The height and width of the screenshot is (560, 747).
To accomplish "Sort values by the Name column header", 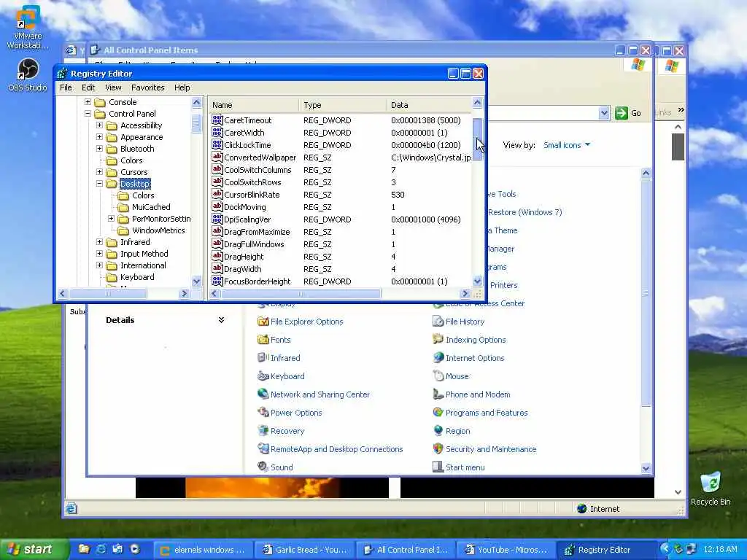I will pyautogui.click(x=253, y=105).
